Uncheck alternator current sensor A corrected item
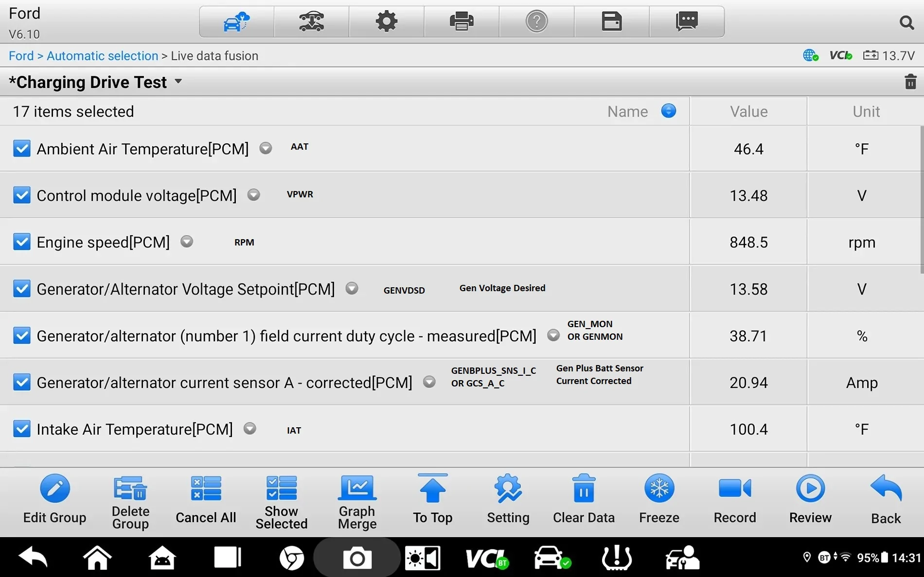 tap(22, 382)
